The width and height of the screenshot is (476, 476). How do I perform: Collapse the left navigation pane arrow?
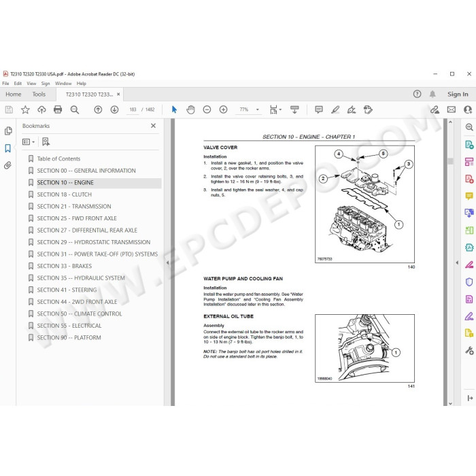pos(167,262)
